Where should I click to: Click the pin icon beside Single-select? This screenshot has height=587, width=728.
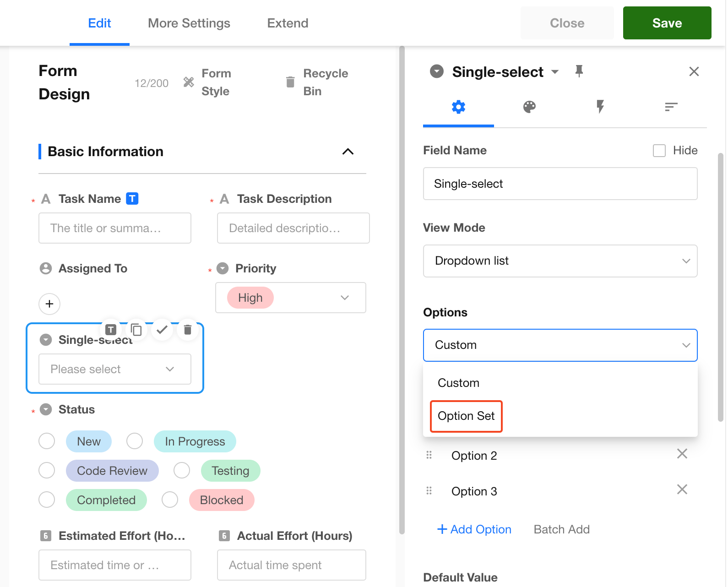579,71
